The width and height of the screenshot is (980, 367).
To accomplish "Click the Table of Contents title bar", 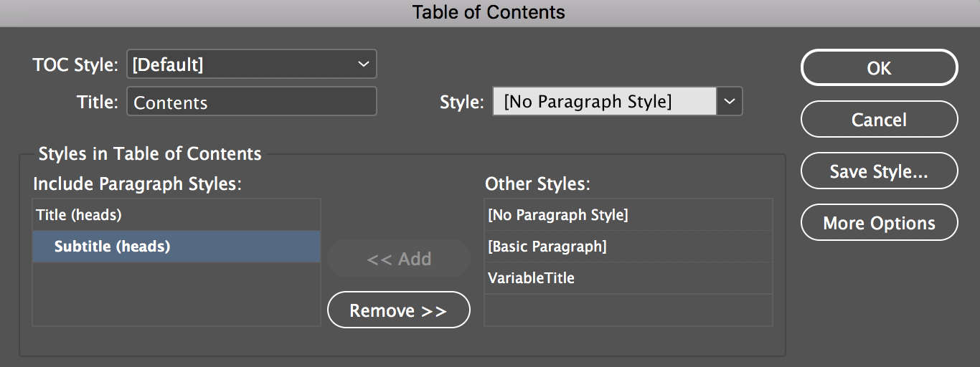I will click(489, 12).
